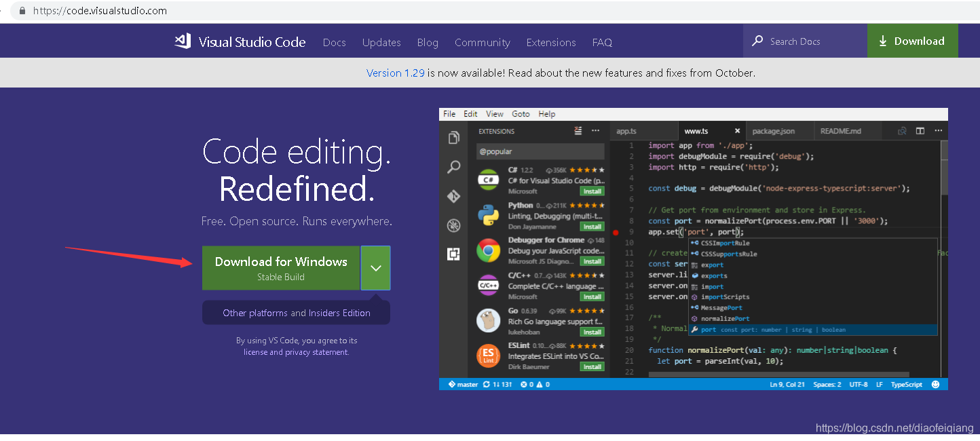Install the C# extension
The width and height of the screenshot is (980, 441).
[592, 191]
